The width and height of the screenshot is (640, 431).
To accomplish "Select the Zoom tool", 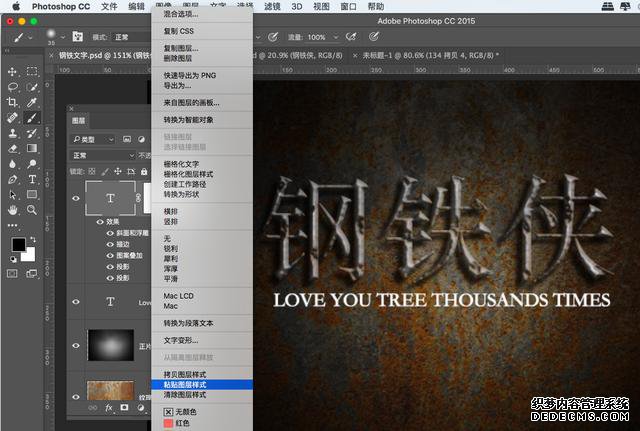I will coord(32,210).
